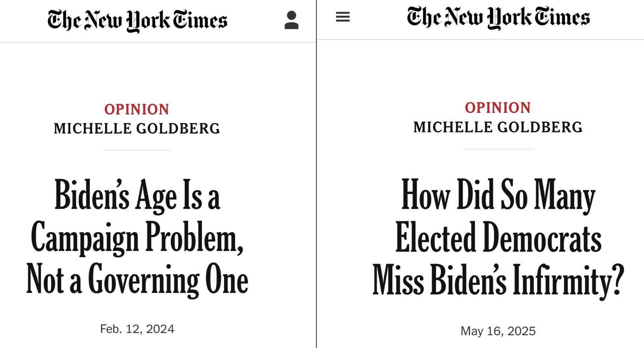644x348 pixels.
Task: Click "Not a Governing One" headline line
Action: pos(137,280)
